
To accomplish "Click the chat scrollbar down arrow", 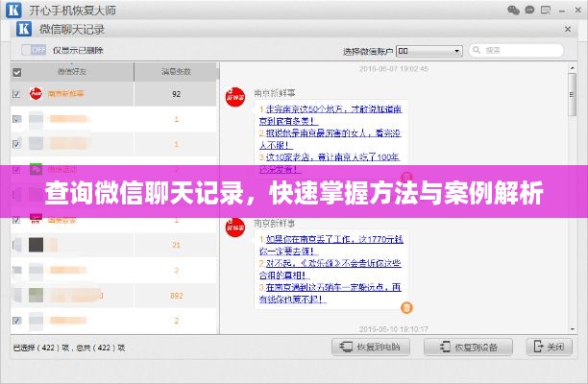I will pyautogui.click(x=573, y=329).
